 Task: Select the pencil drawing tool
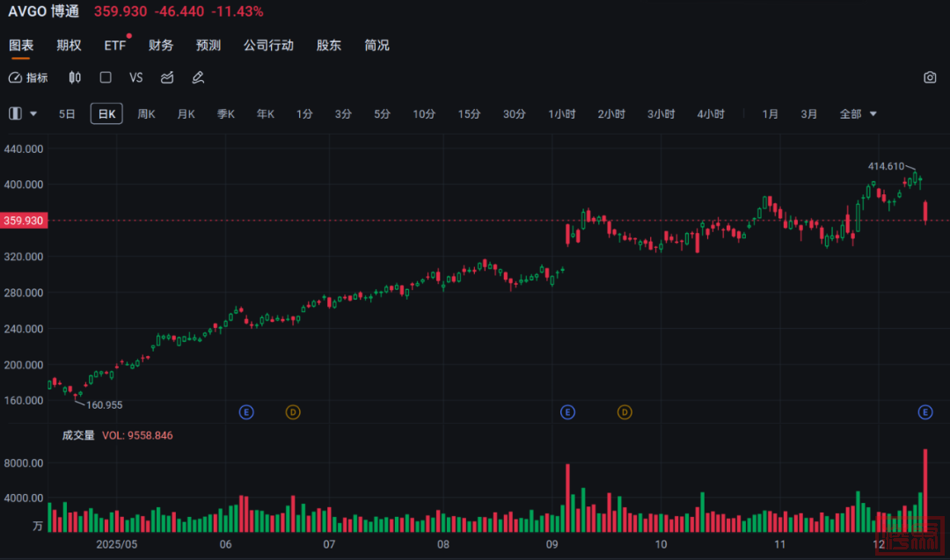[x=198, y=77]
